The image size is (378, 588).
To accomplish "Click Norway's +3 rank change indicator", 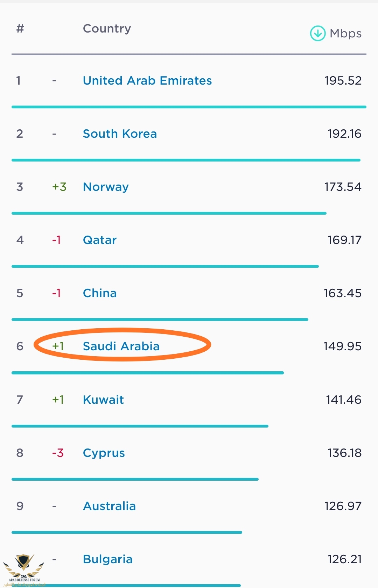I will tap(59, 187).
